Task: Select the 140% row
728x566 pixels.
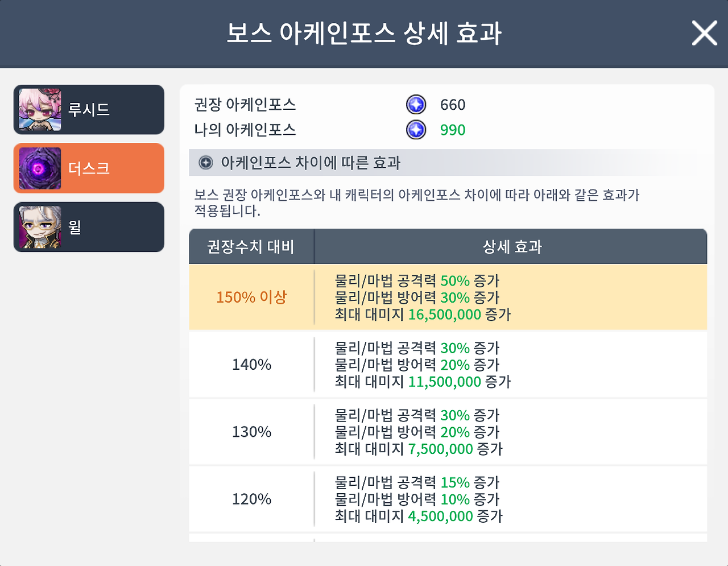Action: point(448,365)
